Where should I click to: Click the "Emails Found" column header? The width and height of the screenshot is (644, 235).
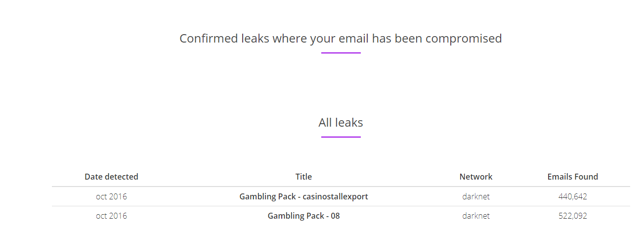click(572, 177)
